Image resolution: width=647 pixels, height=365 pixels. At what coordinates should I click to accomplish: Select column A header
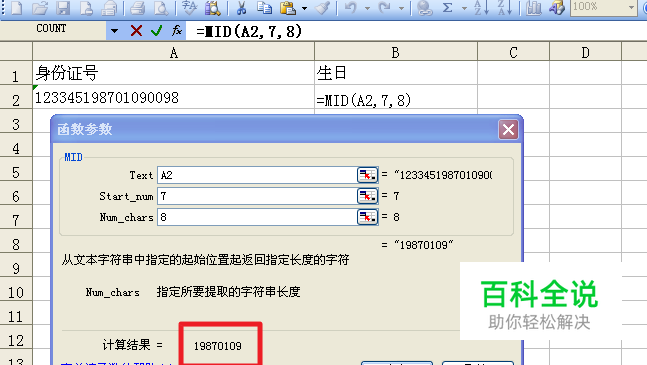pos(174,52)
